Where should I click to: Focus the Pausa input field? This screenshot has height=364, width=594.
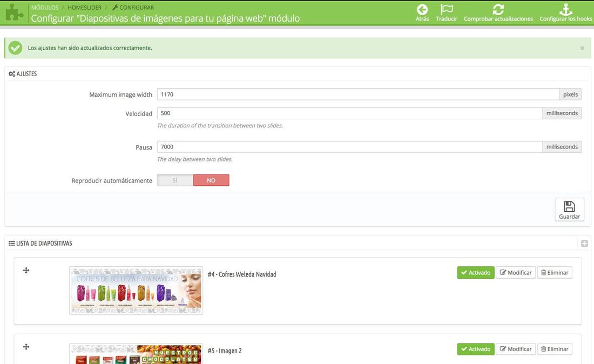point(350,146)
